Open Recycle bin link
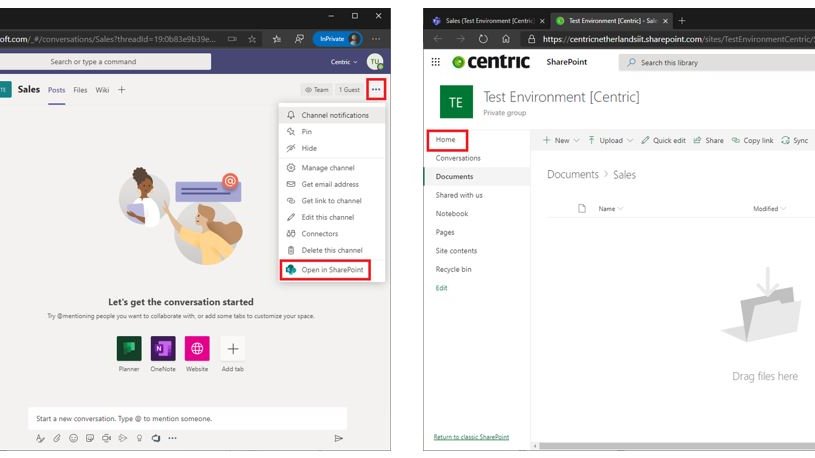The image size is (815, 458). 453,269
